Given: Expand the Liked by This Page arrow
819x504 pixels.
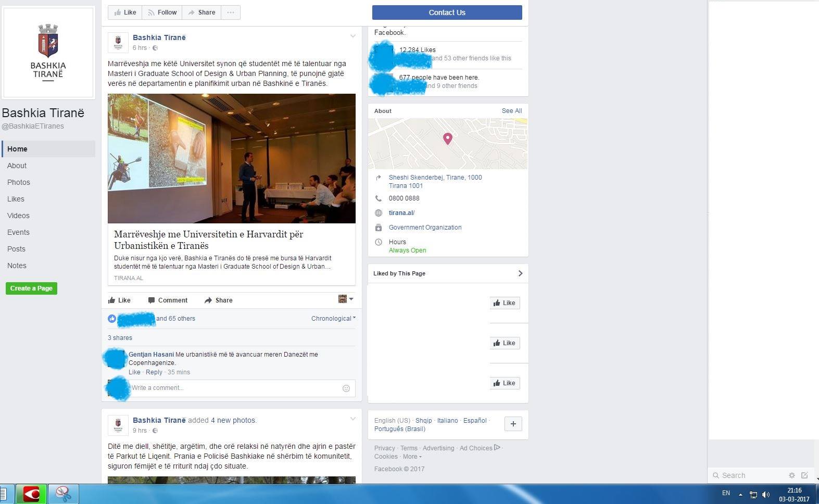Looking at the screenshot, I should coord(520,273).
